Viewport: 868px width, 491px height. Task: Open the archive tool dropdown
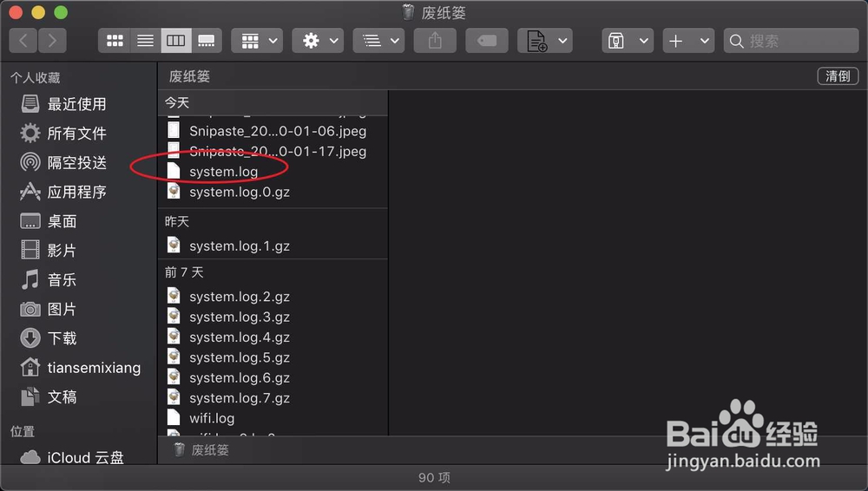628,41
